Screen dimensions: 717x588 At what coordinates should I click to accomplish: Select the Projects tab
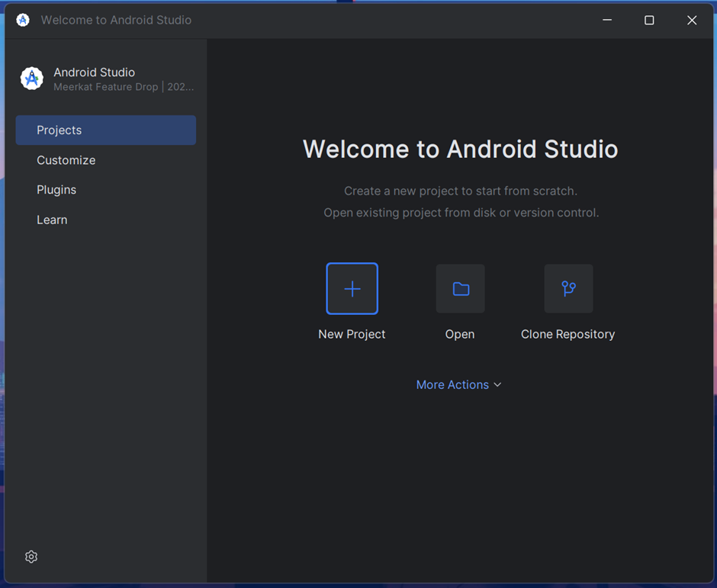[x=105, y=130]
